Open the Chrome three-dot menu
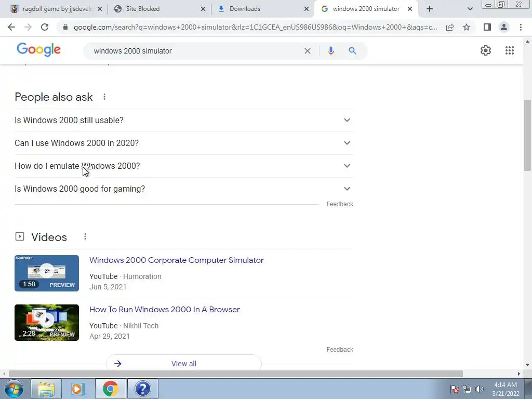 pyautogui.click(x=521, y=27)
